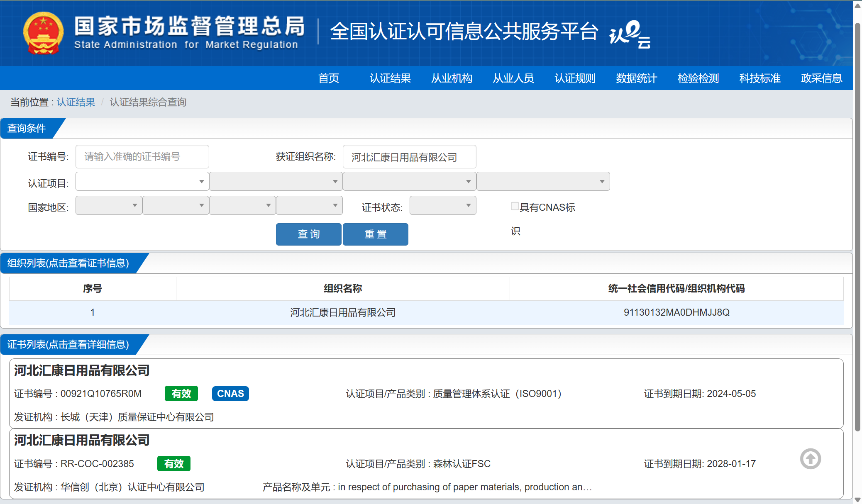The height and width of the screenshot is (504, 862).
Task: Open the fourth 认证项目 dropdown
Action: 543,181
